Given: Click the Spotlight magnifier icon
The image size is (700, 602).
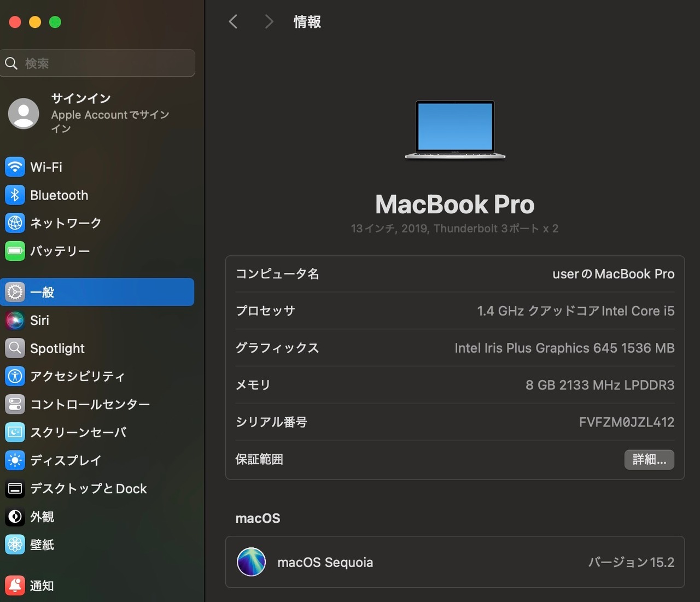Looking at the screenshot, I should tap(15, 348).
